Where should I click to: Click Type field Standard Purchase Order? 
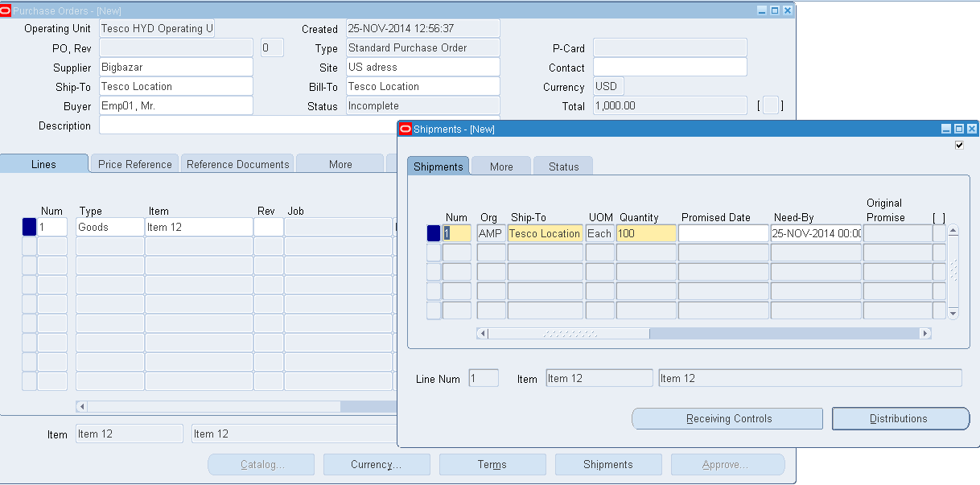423,47
